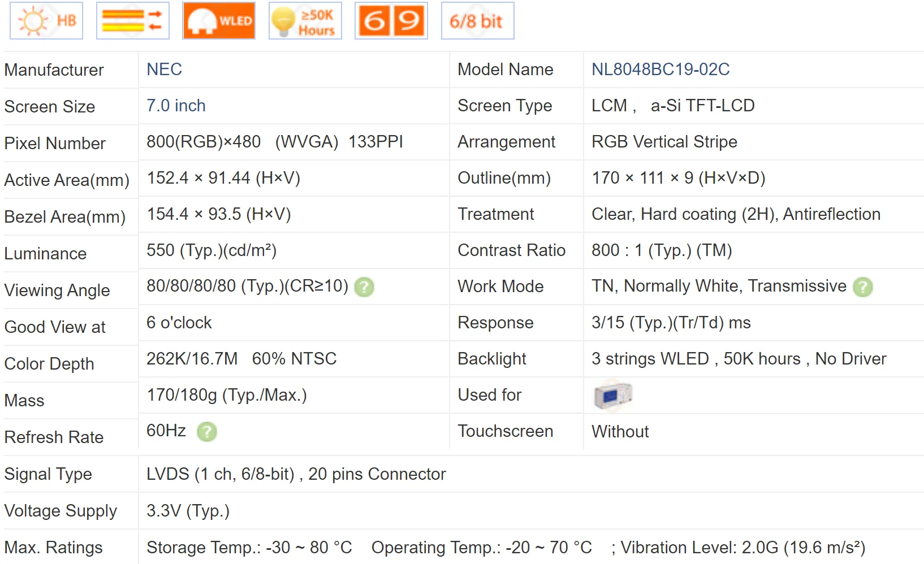Image resolution: width=924 pixels, height=564 pixels.
Task: Click the Luminance label
Action: click(45, 254)
